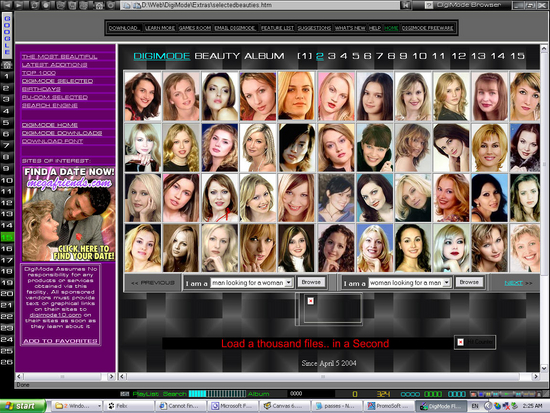Image resolution: width=550 pixels, height=413 pixels.
Task: Go to album page 2
Action: tap(320, 56)
